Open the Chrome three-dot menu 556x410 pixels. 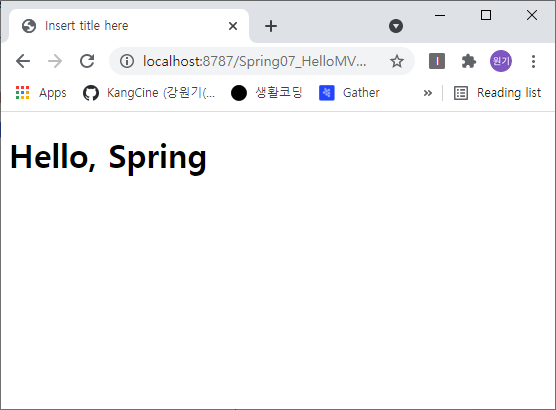[x=533, y=61]
